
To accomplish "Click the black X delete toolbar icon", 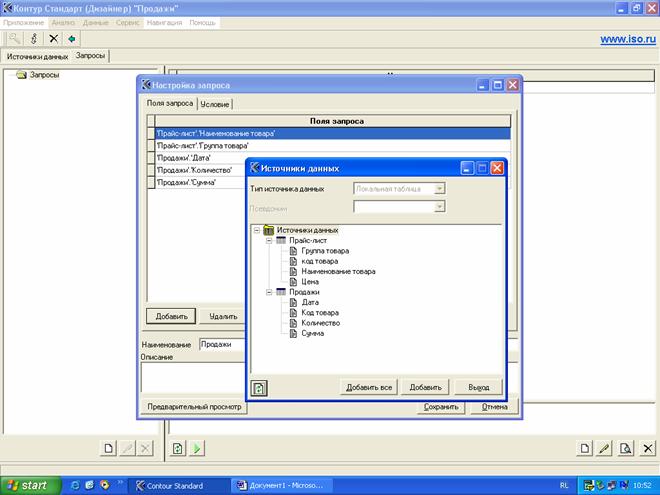I will pos(54,39).
